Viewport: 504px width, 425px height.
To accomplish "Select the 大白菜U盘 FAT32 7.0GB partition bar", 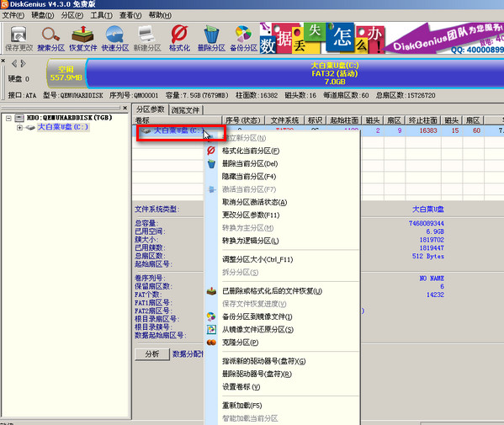I will click(x=295, y=73).
